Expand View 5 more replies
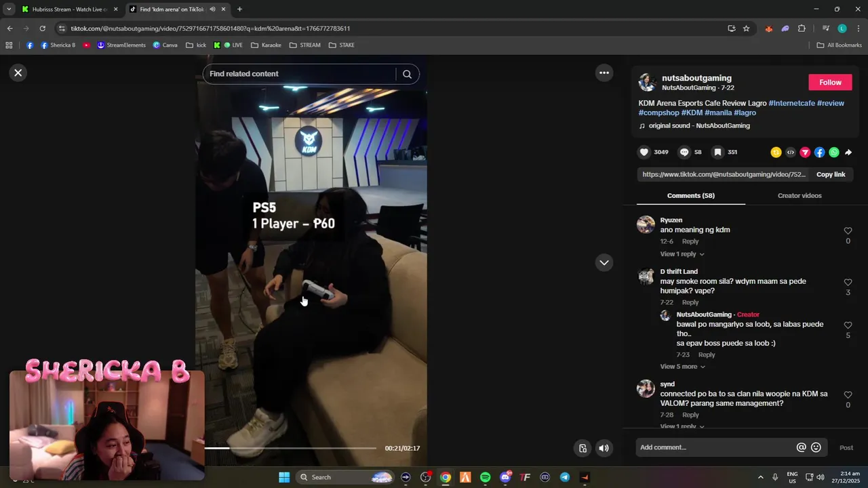The height and width of the screenshot is (488, 868). pyautogui.click(x=682, y=367)
